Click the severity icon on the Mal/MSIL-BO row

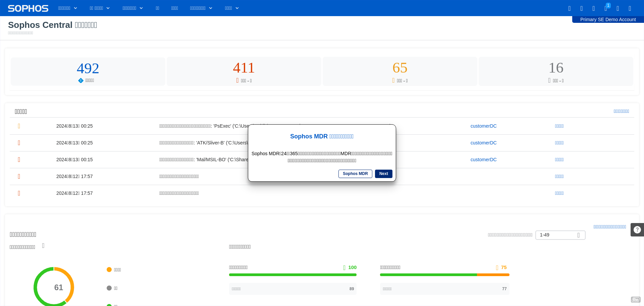point(19,160)
